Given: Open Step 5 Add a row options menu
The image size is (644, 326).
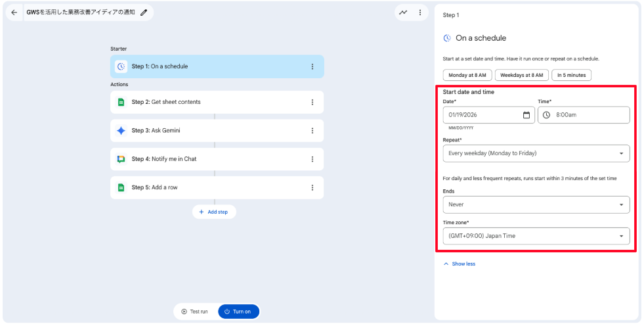Looking at the screenshot, I should (312, 187).
